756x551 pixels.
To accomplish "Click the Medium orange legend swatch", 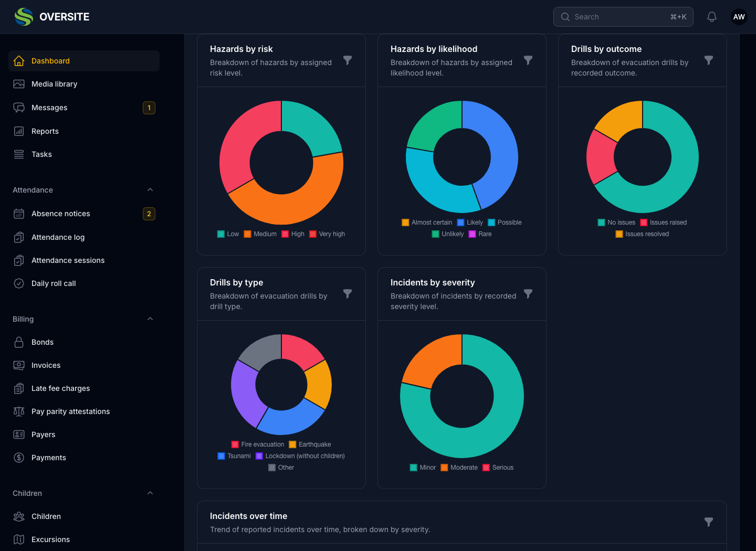I will coord(247,234).
